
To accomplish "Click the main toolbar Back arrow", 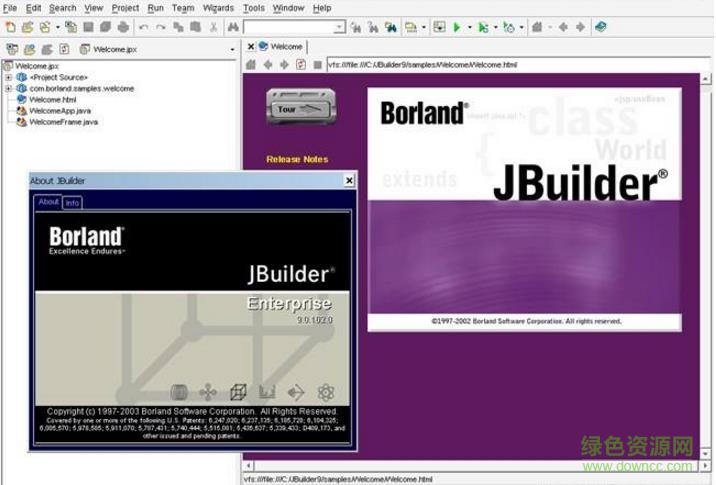I will 563,27.
